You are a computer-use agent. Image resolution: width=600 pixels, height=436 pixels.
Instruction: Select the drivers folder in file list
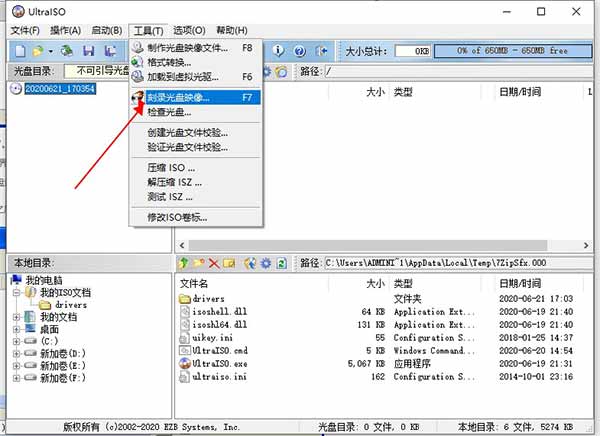[x=209, y=299]
